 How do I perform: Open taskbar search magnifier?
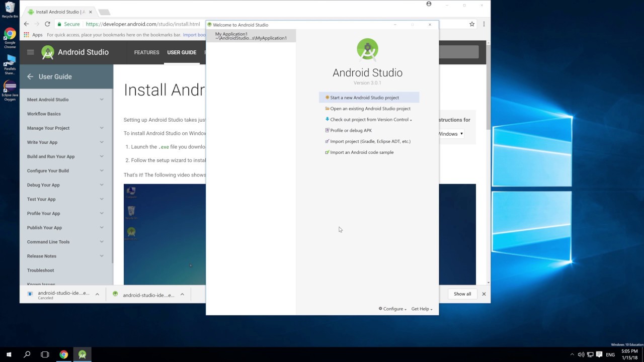coord(27,354)
